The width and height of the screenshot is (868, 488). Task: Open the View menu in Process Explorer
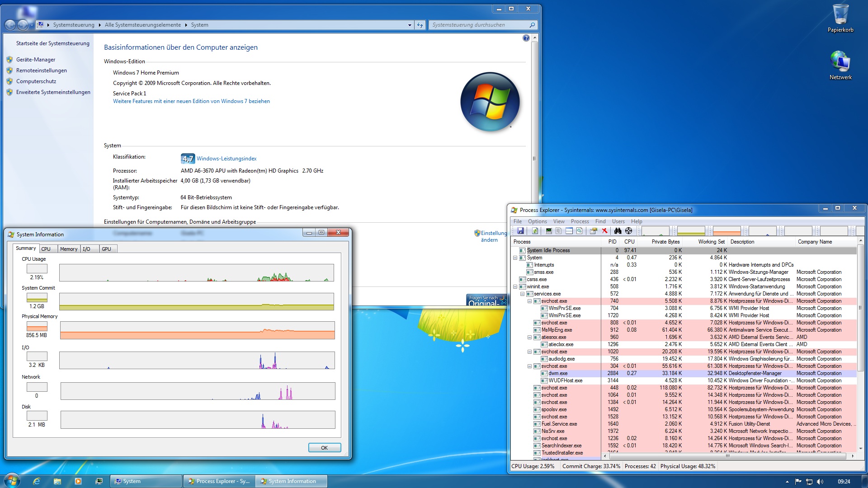[x=559, y=221]
